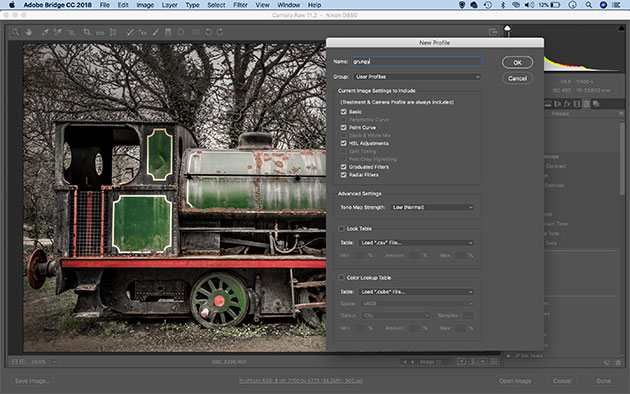Screen dimensions: 630x394
Task: Open the Presets panel tab icon
Action: (587, 104)
